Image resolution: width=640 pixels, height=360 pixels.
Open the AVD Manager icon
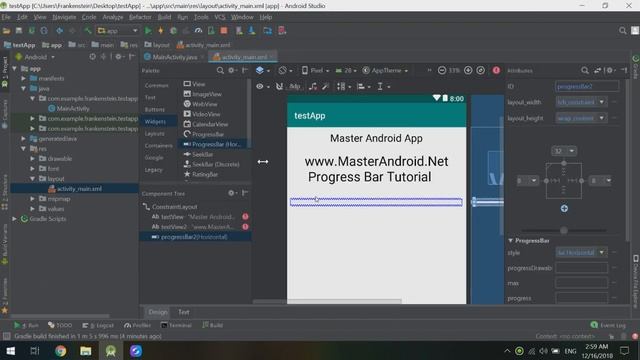click(239, 31)
